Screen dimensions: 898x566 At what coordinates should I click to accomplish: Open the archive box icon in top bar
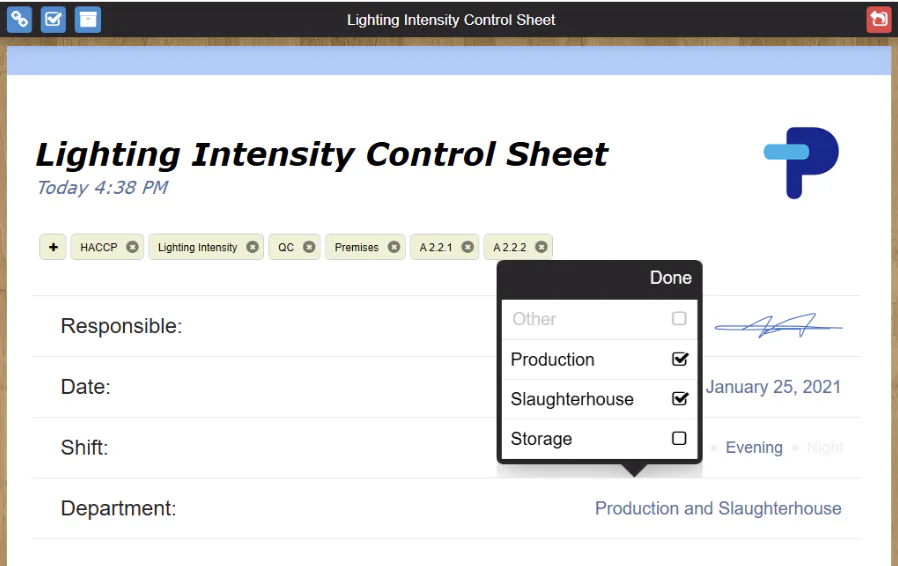(x=88, y=19)
